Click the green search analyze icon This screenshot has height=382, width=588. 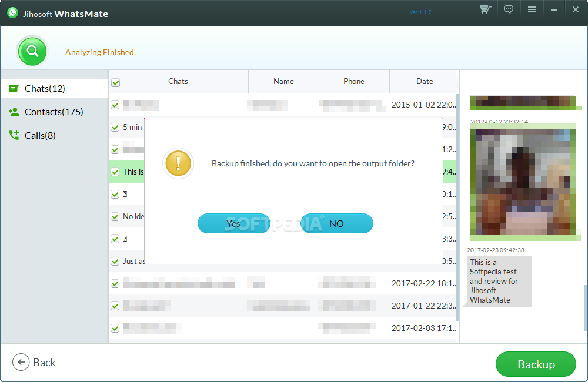[32, 51]
